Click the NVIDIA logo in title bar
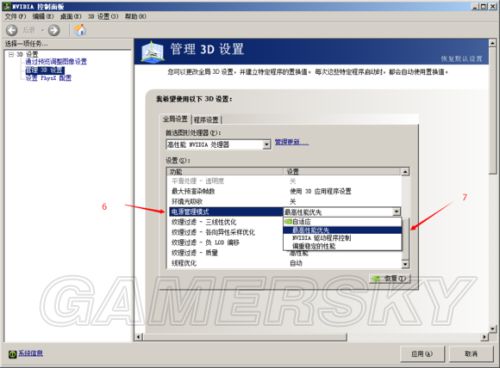 pos(7,6)
